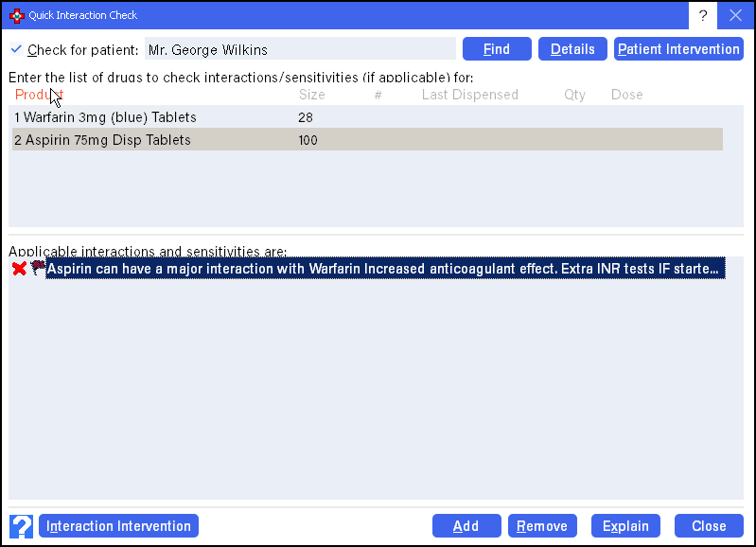
Task: Open Interaction Intervention
Action: point(118,526)
